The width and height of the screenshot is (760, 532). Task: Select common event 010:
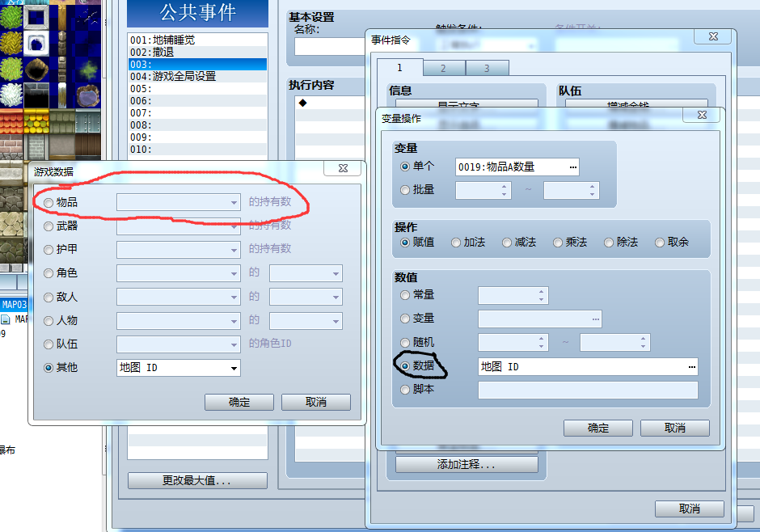coord(198,150)
